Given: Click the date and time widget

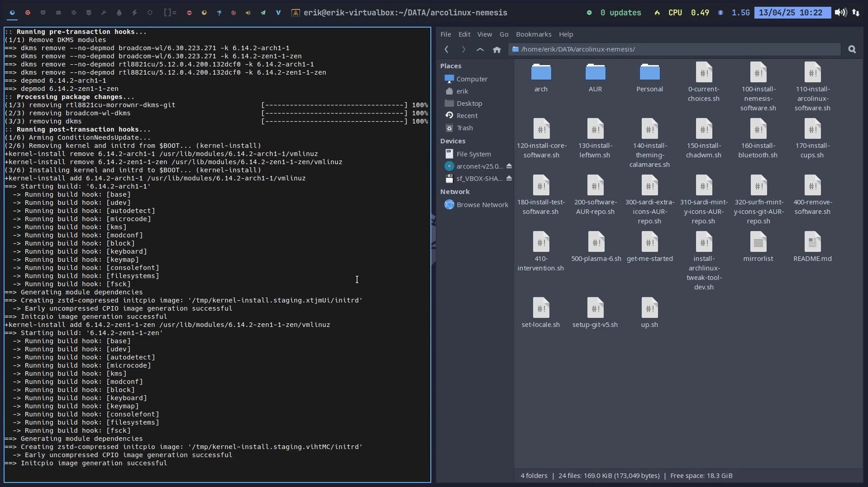Looking at the screenshot, I should coord(792,13).
